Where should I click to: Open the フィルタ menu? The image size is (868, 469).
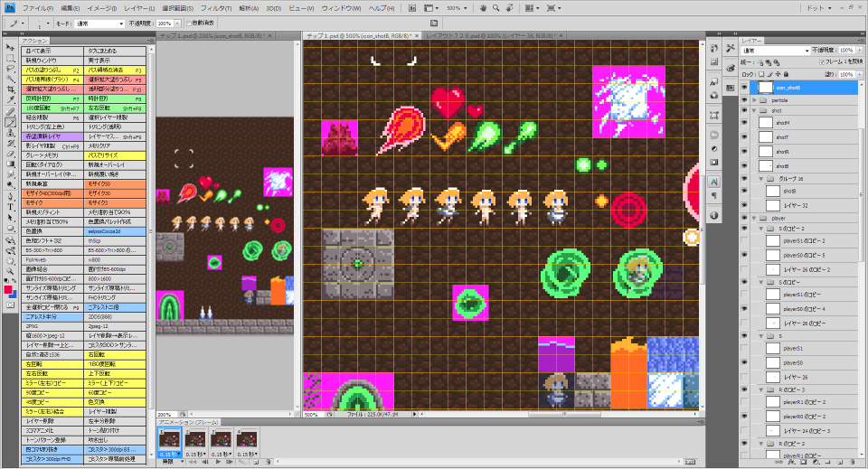coord(215,8)
